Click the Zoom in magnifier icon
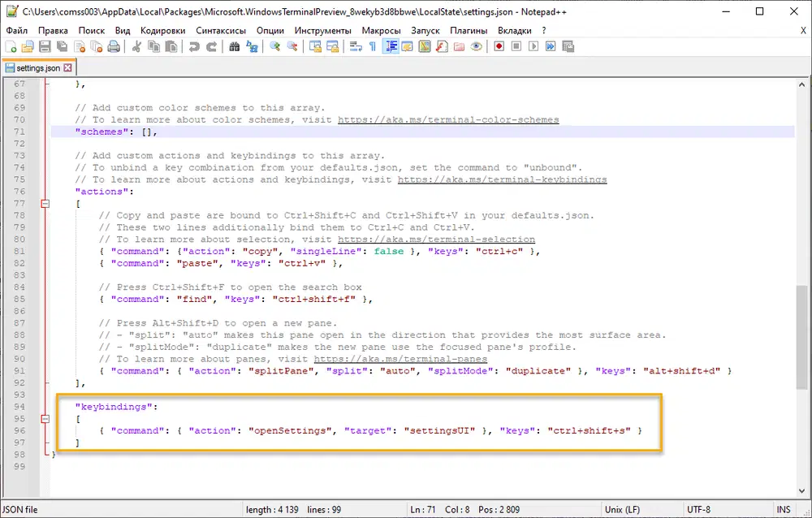The height and width of the screenshot is (518, 812). (x=274, y=47)
